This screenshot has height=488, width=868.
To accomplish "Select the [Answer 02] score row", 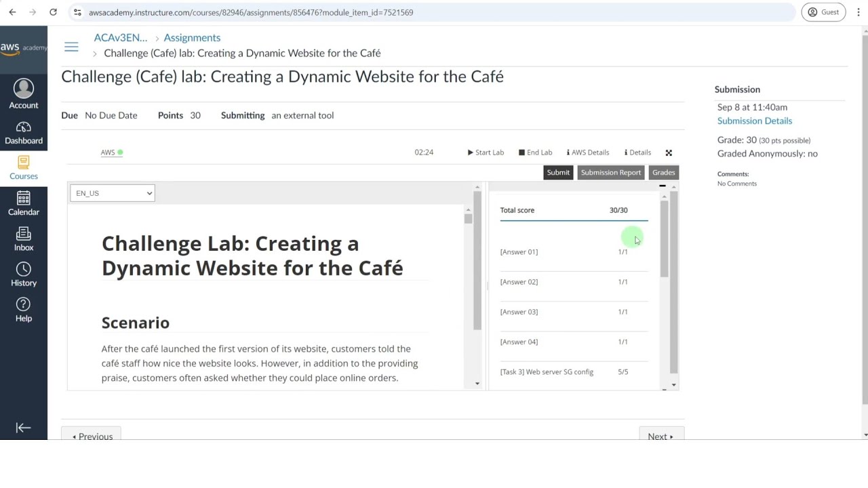I will pos(574,282).
